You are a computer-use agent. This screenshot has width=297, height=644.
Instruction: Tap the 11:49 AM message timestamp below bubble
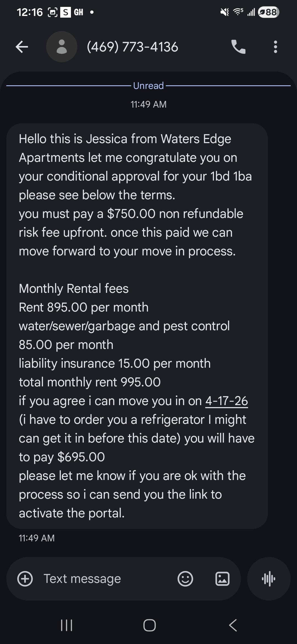[x=37, y=538]
